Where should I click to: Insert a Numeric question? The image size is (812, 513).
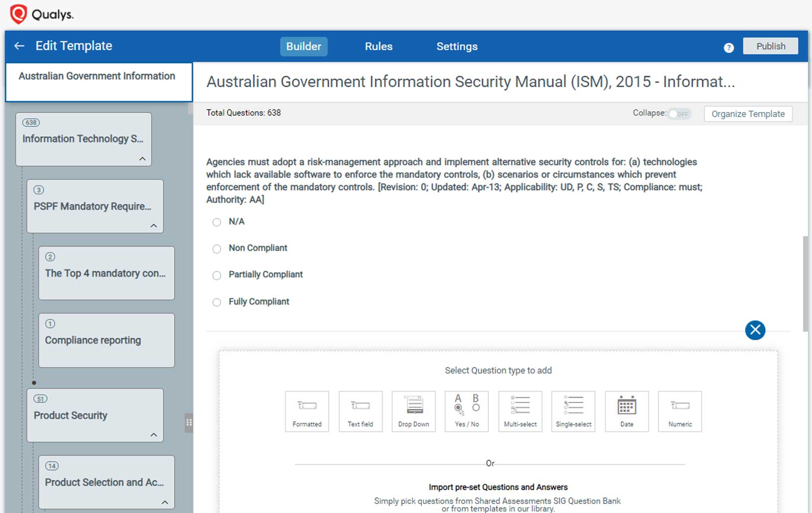(680, 411)
